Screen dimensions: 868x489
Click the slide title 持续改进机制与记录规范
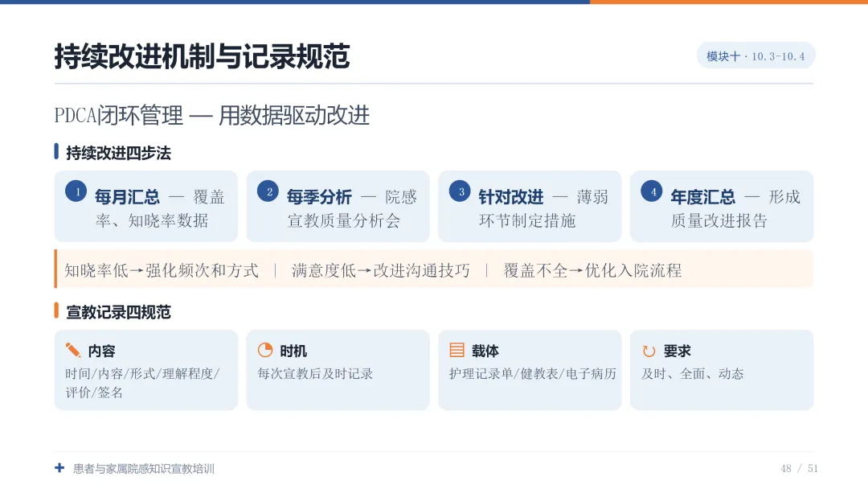click(x=202, y=56)
